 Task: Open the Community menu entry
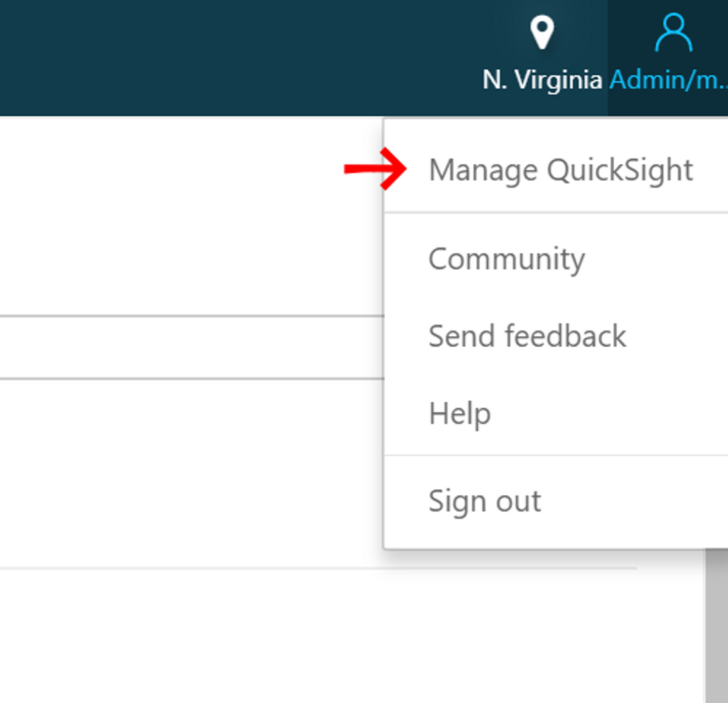pos(507,259)
